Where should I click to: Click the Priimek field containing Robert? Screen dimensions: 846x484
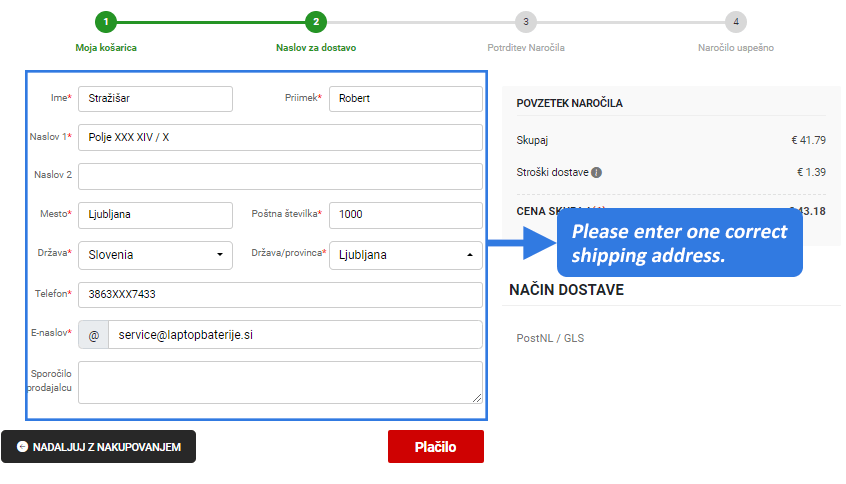pos(406,99)
